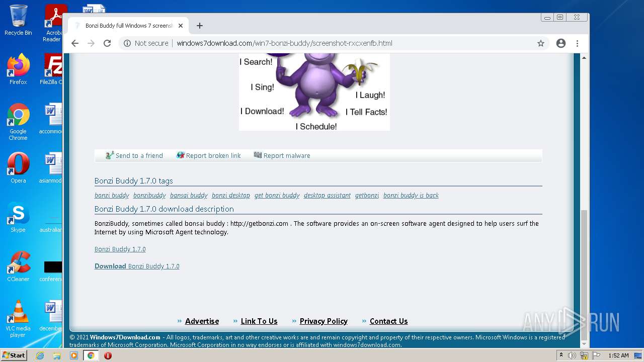Open the Windows Start menu
This screenshot has height=362, width=644.
[x=14, y=355]
